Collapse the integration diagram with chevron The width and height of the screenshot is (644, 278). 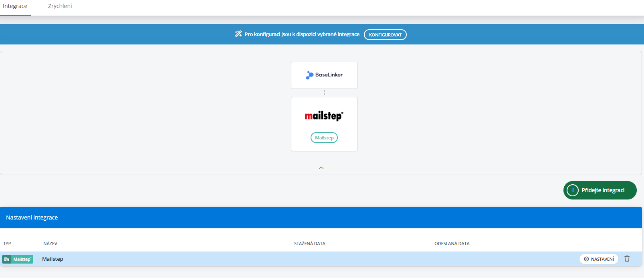pos(321,168)
